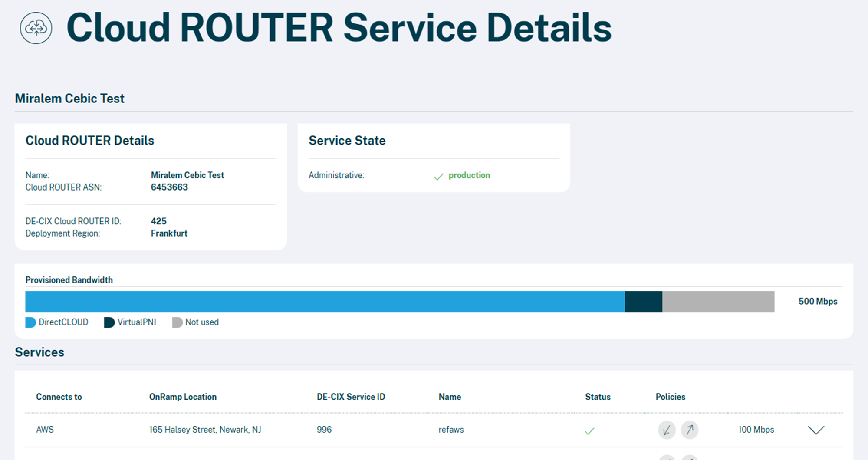Click the VirtualPNI legend label

[137, 322]
